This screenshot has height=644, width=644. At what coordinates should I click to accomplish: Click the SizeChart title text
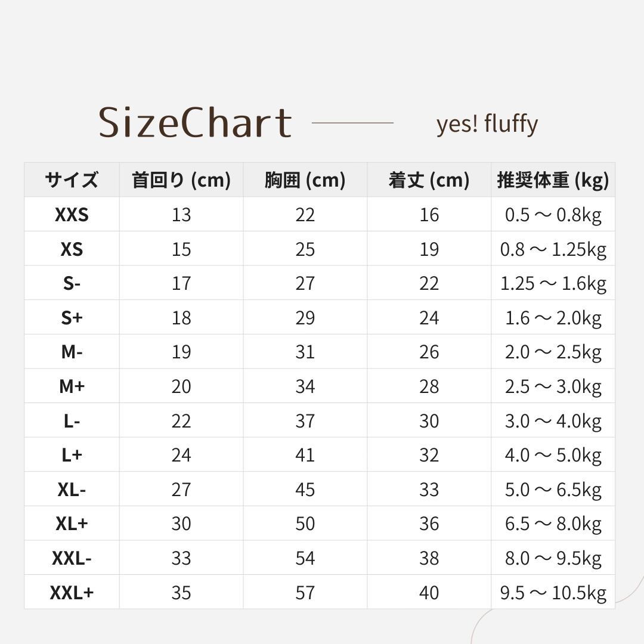click(195, 123)
